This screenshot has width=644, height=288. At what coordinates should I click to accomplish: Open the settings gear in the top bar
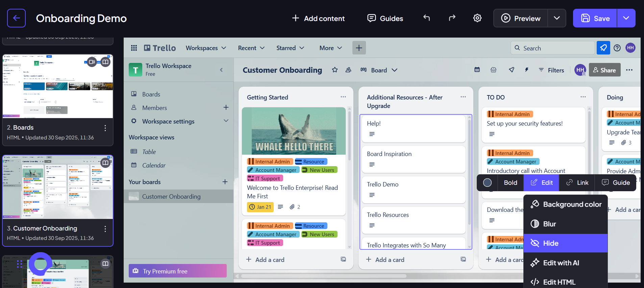pos(477,18)
